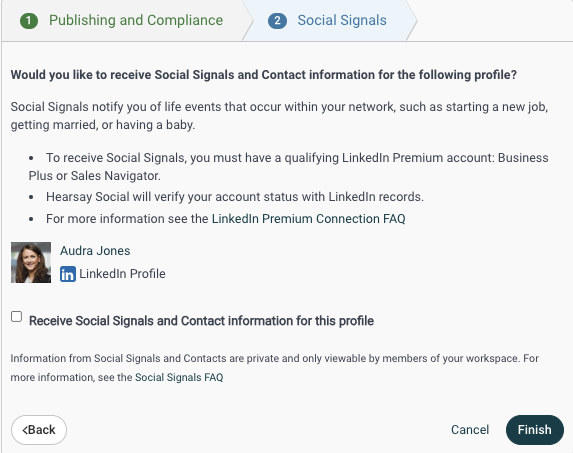Click the Hearsay Social verification bullet text
This screenshot has height=453, width=573.
[235, 197]
